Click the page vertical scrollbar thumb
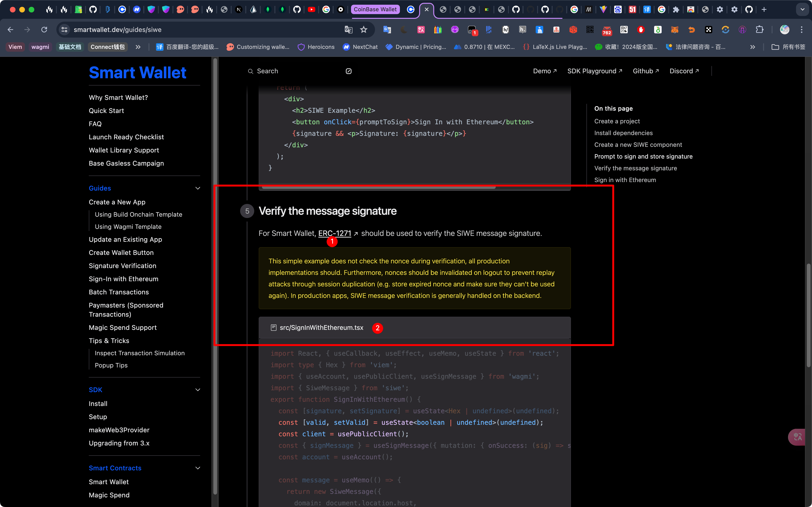Image resolution: width=812 pixels, height=507 pixels. (x=809, y=315)
